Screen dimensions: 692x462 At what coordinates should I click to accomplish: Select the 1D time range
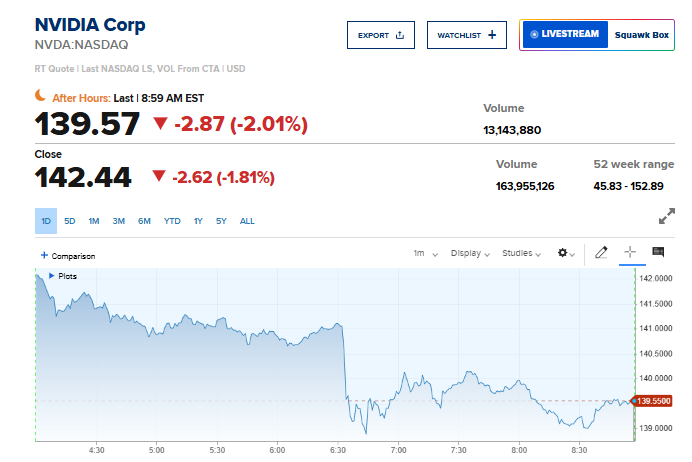point(46,221)
